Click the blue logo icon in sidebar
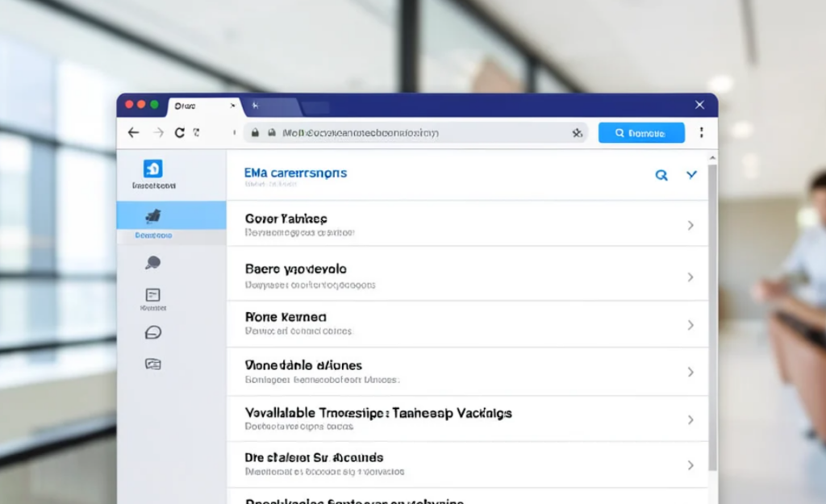Image resolution: width=826 pixels, height=504 pixels. [x=152, y=169]
